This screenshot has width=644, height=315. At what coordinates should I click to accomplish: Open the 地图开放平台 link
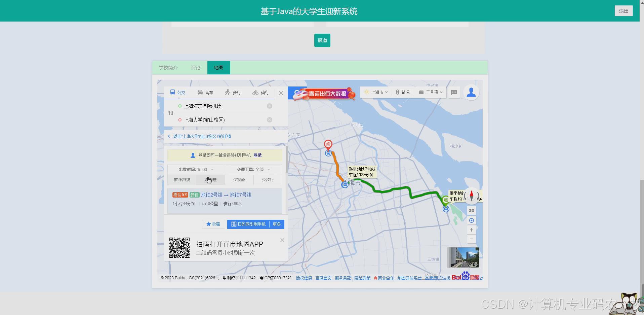point(409,278)
